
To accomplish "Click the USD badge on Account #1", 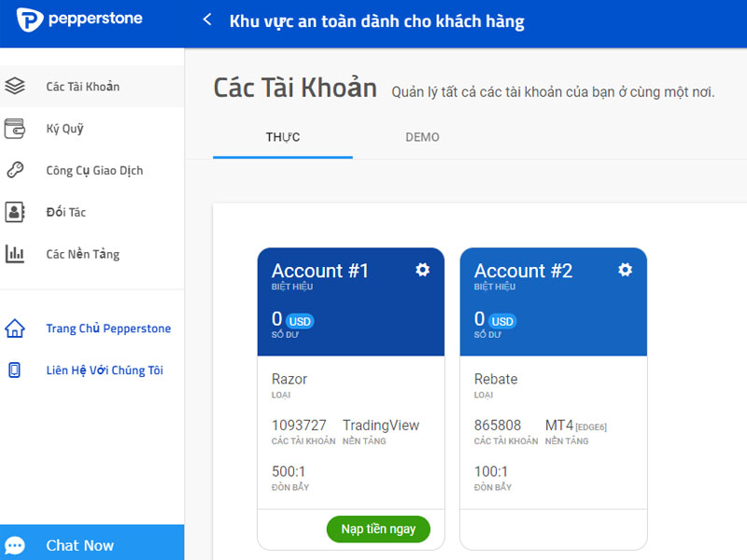I will coord(300,321).
